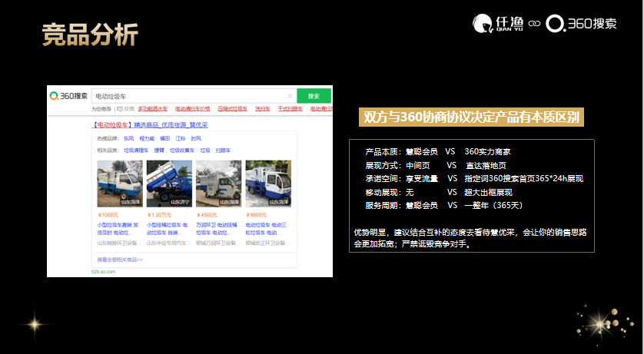
Task: Select related category 垃圾清理车
Action: click(136, 151)
